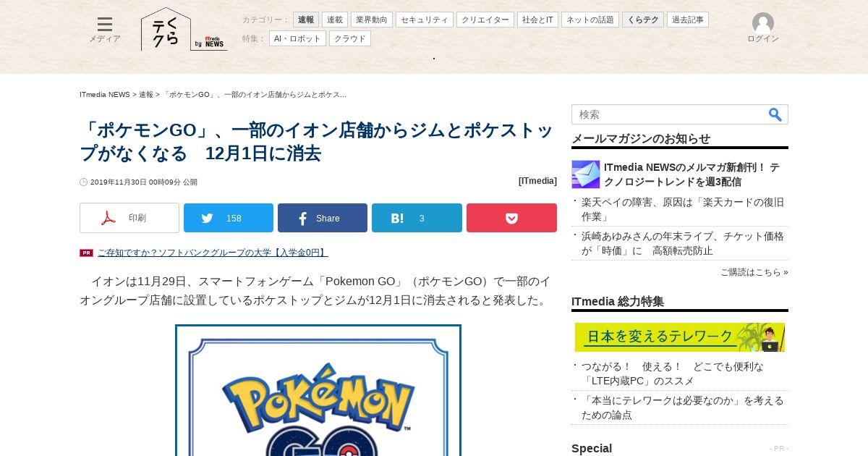Viewport: 868px width, 456px height.
Task: Click the Special section heading
Action: pos(592,448)
